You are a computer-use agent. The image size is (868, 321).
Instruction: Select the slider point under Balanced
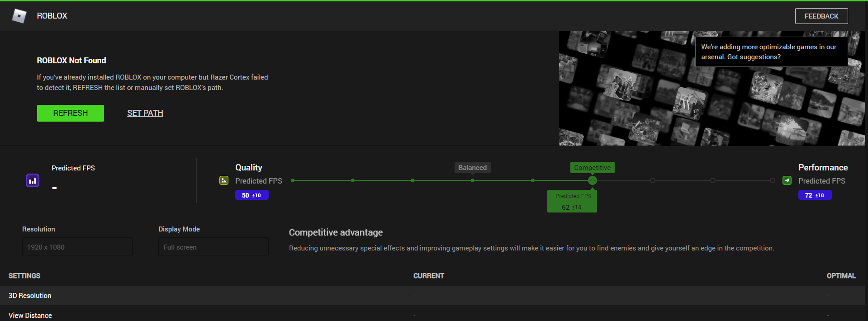pyautogui.click(x=472, y=180)
